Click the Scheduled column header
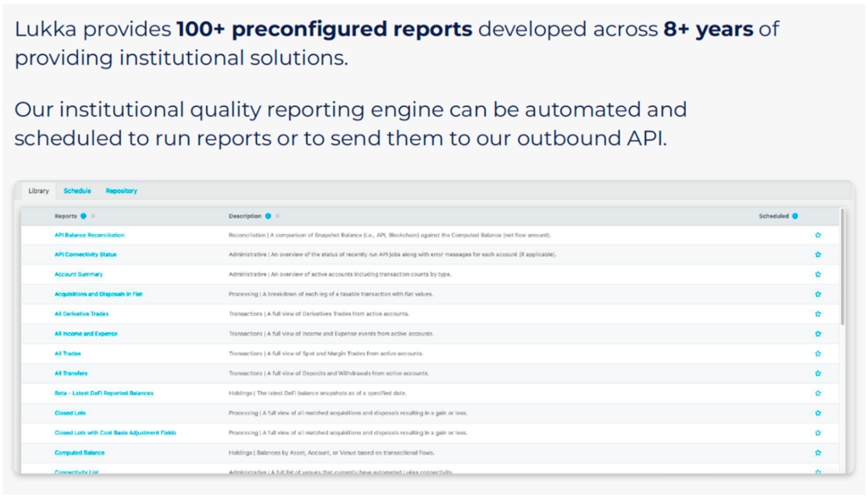 [773, 216]
